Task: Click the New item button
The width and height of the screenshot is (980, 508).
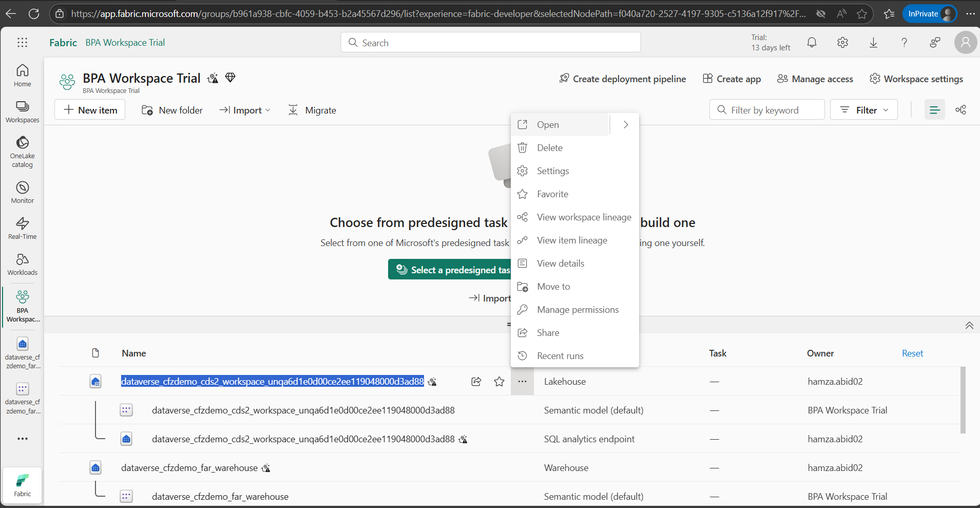Action: coord(90,110)
